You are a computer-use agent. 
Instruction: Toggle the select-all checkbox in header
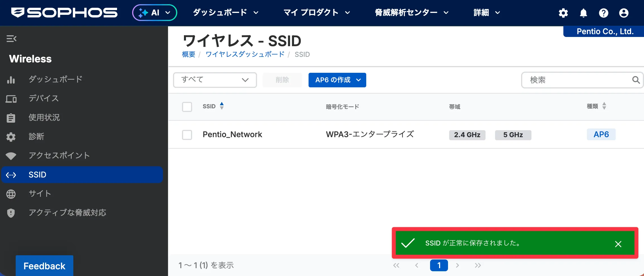(x=187, y=107)
